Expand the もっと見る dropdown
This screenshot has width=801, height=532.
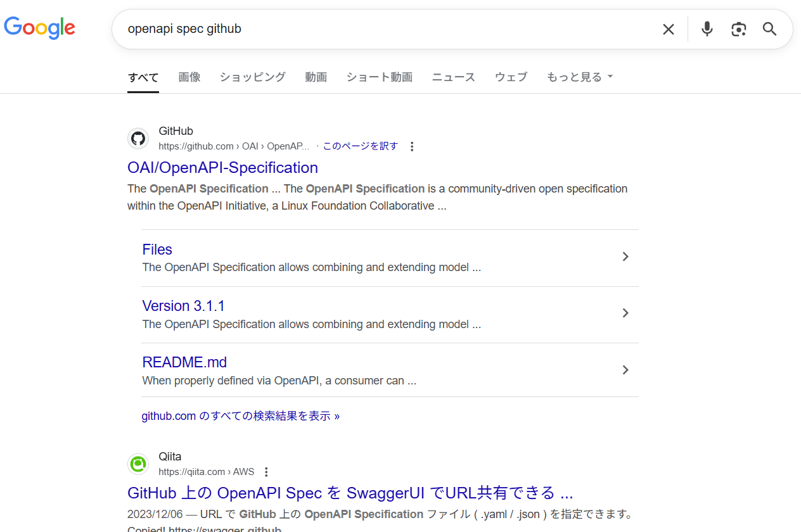580,77
